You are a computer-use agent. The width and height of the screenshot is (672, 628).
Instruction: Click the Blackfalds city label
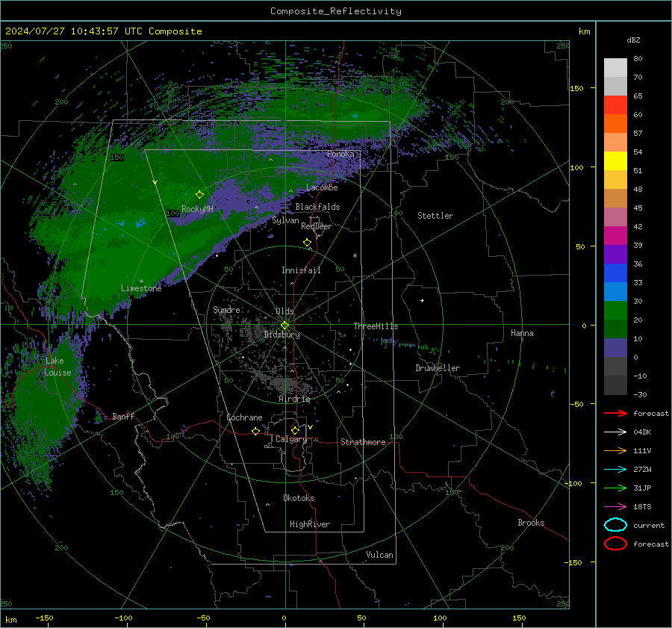point(317,207)
